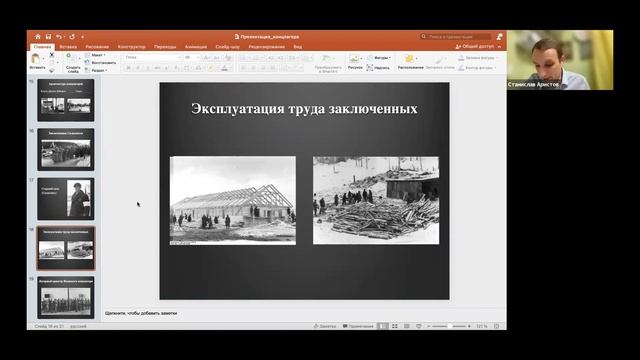Adjust the zoom slider handle
640x360 pixels.
coord(450,326)
